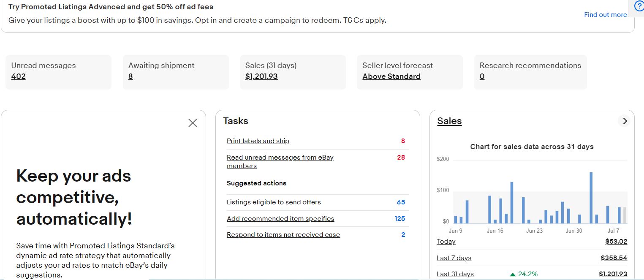
Task: Dismiss the Keep your ads competitive card
Action: (193, 123)
